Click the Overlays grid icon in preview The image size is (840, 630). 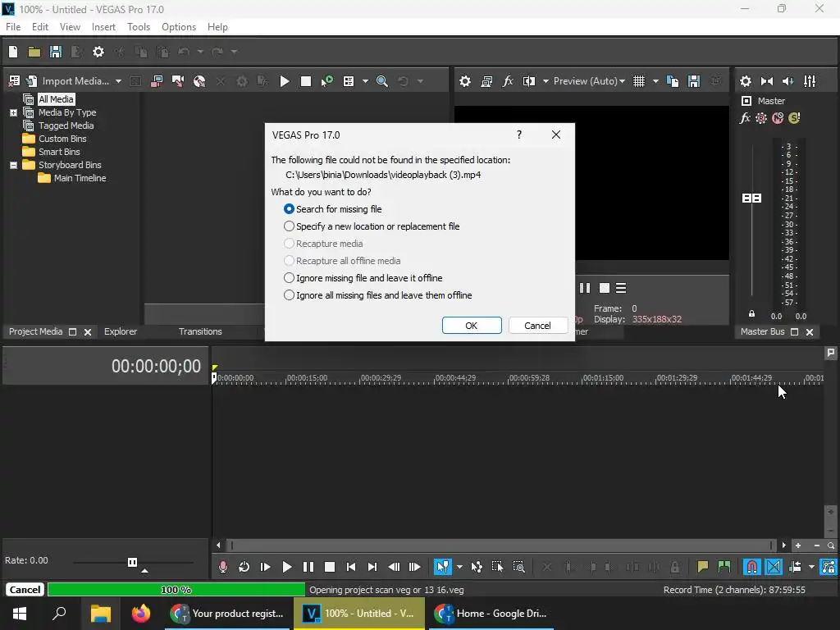[638, 81]
